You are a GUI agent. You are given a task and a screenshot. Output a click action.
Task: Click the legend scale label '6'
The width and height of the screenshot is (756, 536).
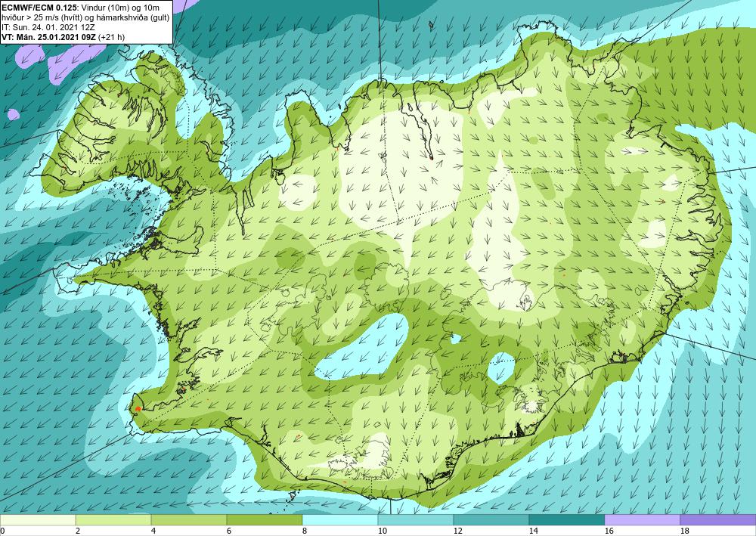click(x=228, y=531)
